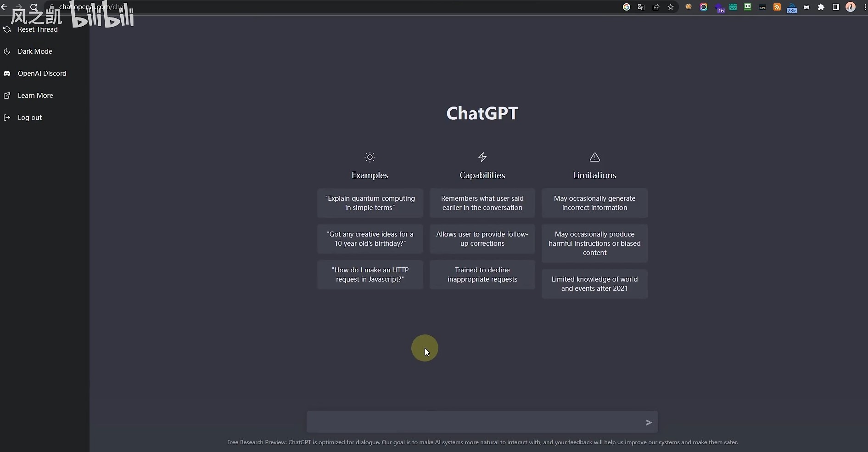Click the teal code window extension icon
The height and width of the screenshot is (452, 868).
[x=733, y=7]
